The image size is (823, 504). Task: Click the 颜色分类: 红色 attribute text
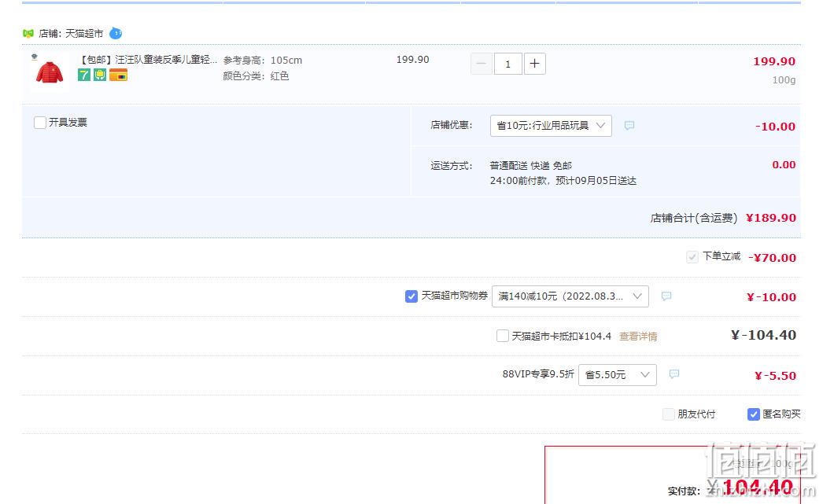click(256, 76)
